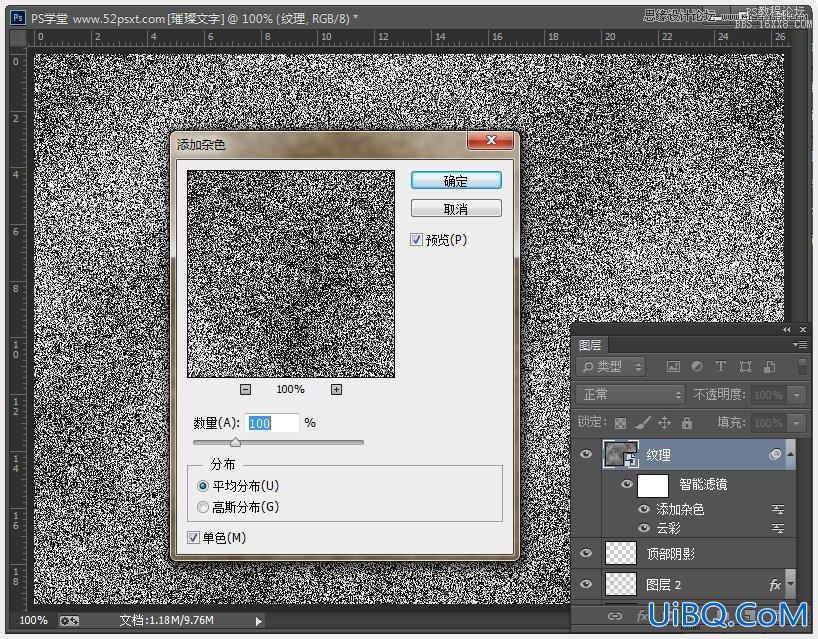Click the Photoshop Ps logo icon
The image size is (818, 639).
pyautogui.click(x=18, y=18)
